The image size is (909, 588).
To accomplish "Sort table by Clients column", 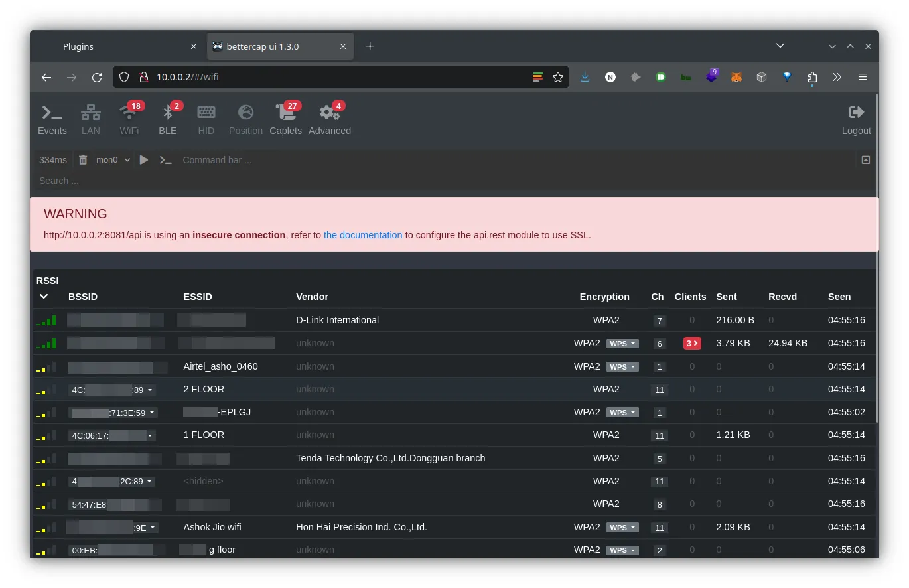I will click(x=690, y=297).
